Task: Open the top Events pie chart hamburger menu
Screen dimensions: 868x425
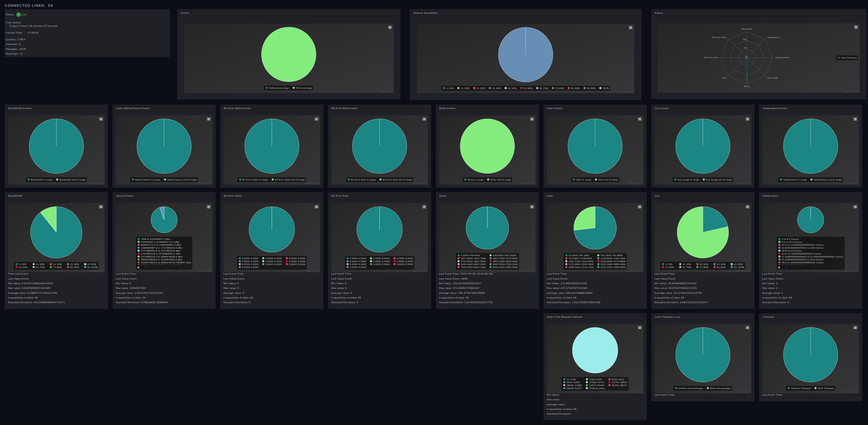Action: tap(390, 27)
